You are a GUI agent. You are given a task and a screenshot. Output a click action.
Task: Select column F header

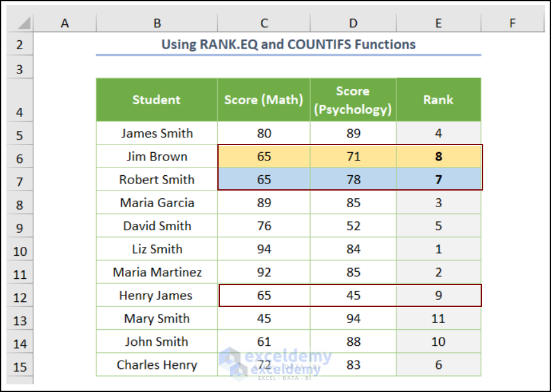click(x=513, y=23)
